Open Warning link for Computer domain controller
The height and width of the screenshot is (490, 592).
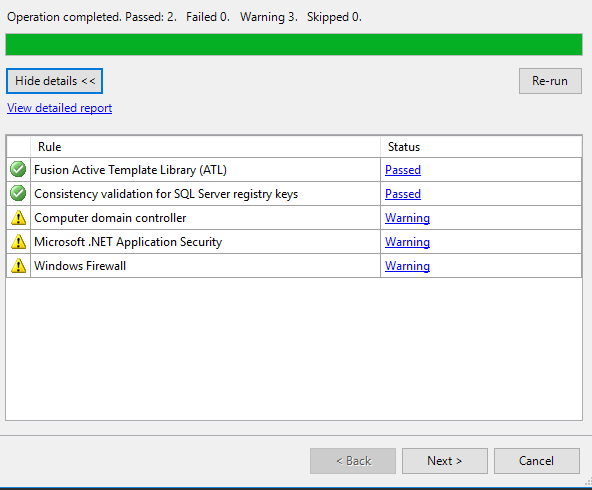click(407, 218)
